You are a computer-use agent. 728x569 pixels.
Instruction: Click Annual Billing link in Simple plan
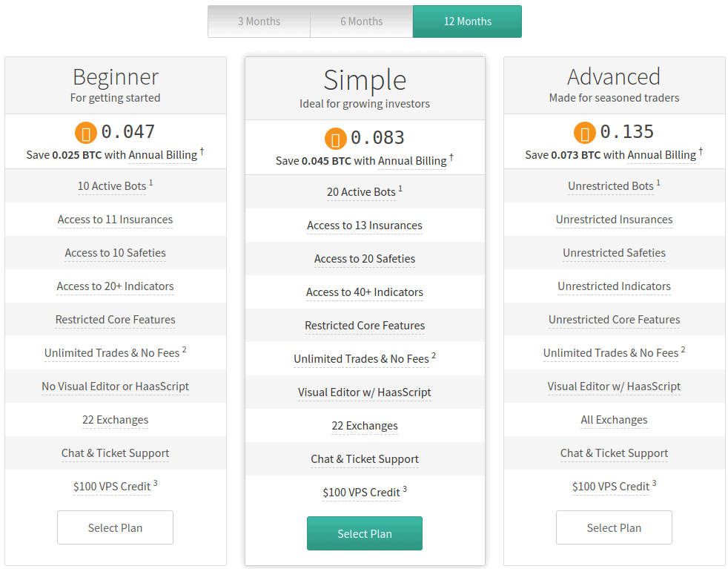tap(412, 161)
